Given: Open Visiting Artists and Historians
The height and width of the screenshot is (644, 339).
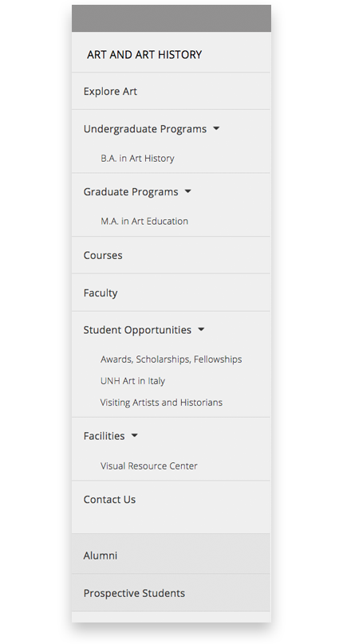Looking at the screenshot, I should tap(161, 402).
